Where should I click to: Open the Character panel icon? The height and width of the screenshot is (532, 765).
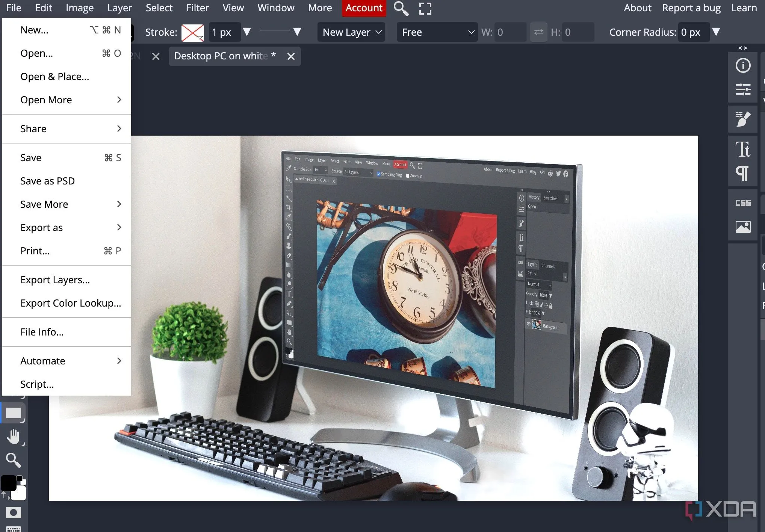click(x=743, y=149)
